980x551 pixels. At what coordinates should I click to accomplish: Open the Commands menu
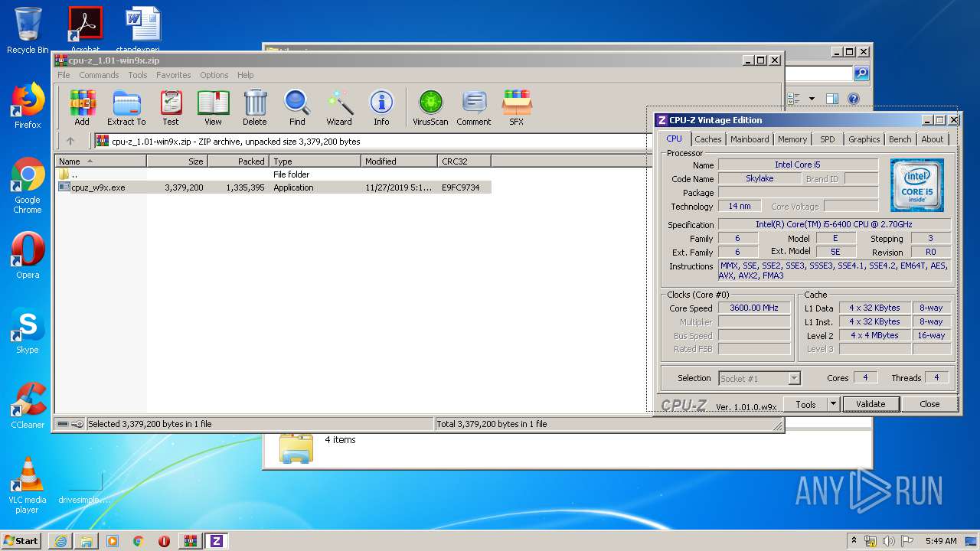coord(99,75)
